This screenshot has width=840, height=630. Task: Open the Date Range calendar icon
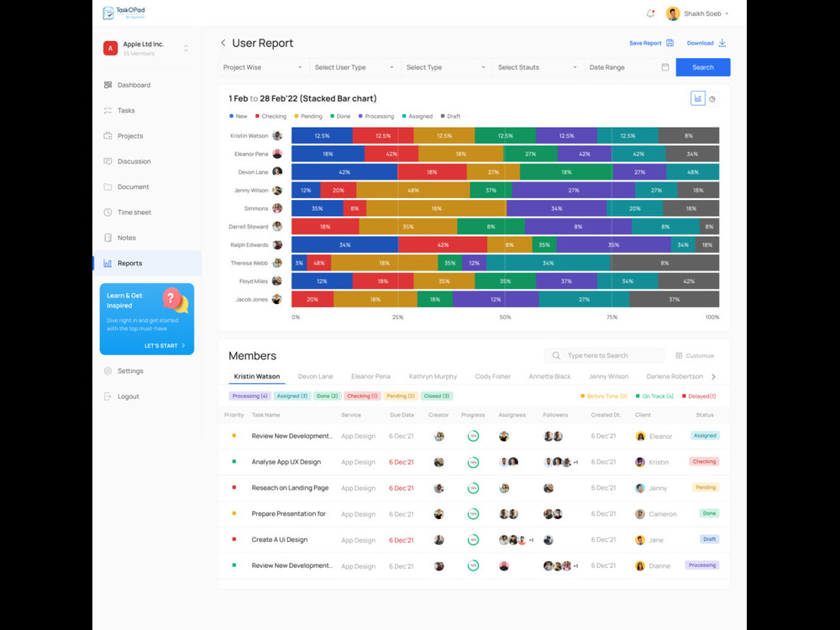664,67
